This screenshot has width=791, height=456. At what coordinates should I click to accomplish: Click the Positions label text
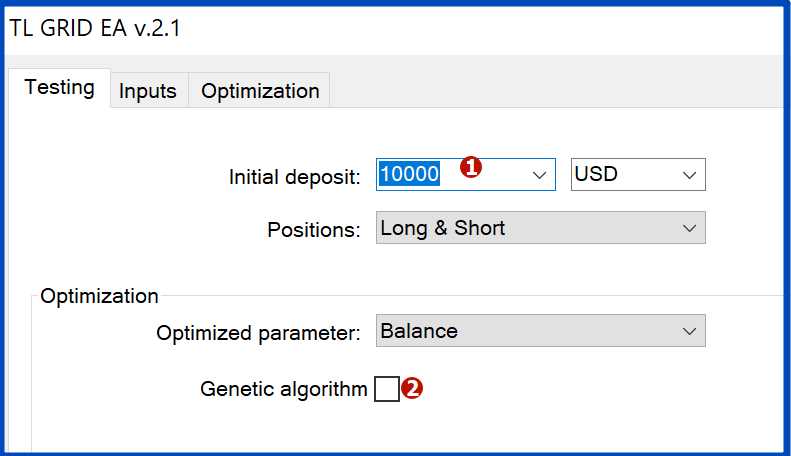coord(313,230)
